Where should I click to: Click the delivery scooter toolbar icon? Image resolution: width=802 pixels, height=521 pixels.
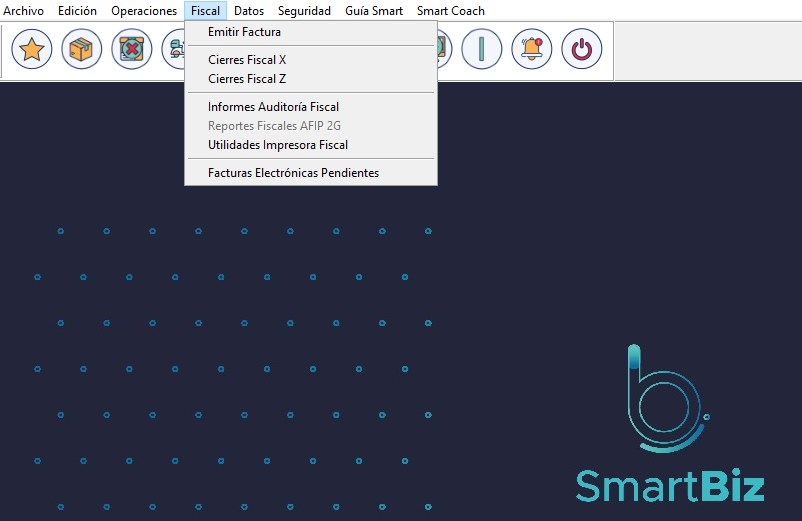click(x=174, y=49)
